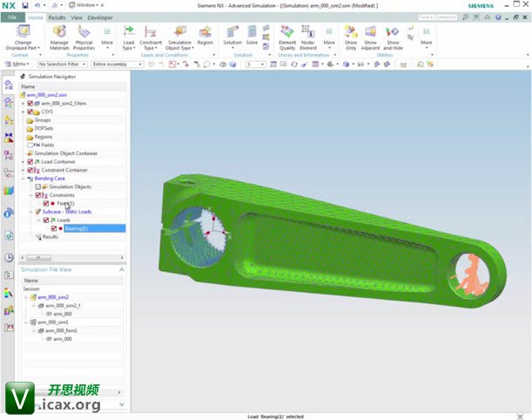Toggle Load Container checkbox

[30, 161]
